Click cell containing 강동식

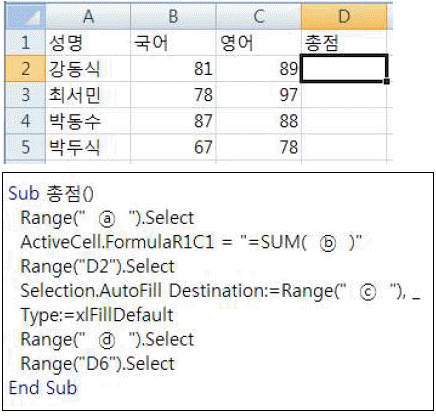point(88,69)
